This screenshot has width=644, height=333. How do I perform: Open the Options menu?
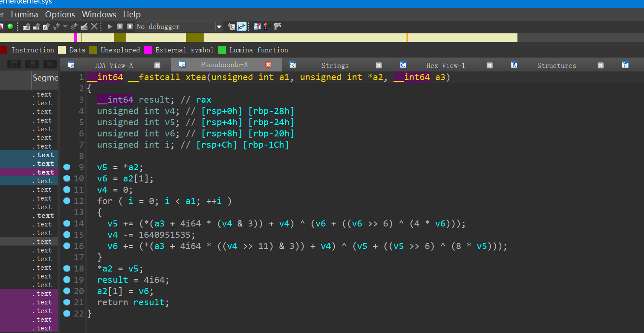point(60,14)
